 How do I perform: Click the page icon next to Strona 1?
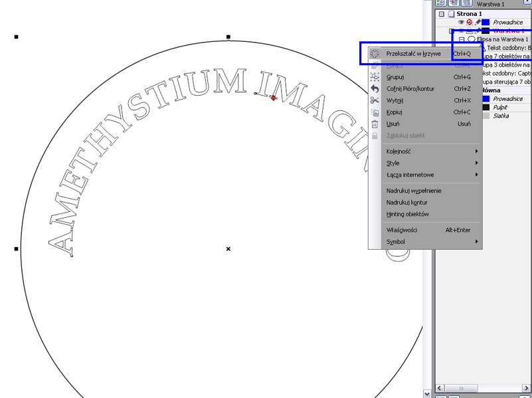coord(450,14)
